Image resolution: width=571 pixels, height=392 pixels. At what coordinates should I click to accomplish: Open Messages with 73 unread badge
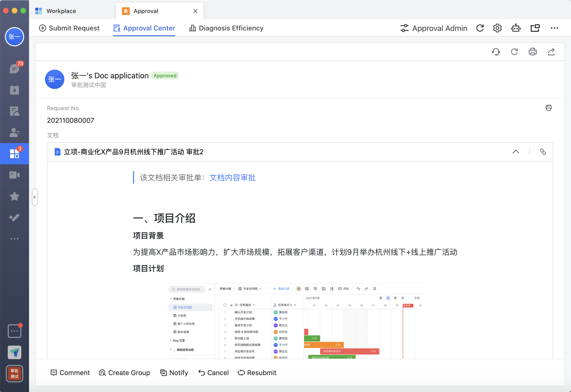coord(15,68)
